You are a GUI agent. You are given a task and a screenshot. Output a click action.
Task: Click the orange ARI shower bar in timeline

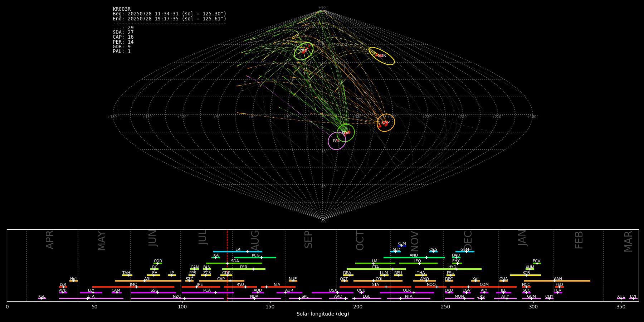(x=148, y=281)
